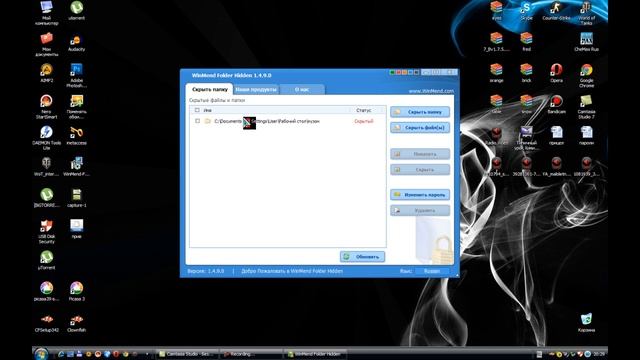Open Мой компьютер desktop icon

[x=47, y=13]
